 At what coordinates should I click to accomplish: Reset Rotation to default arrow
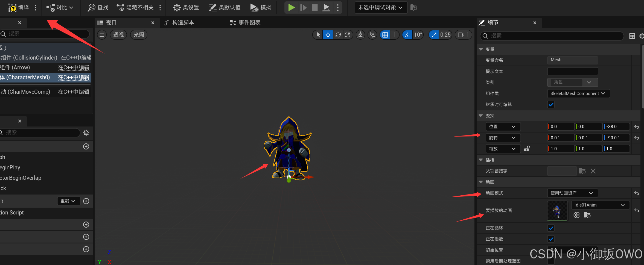click(637, 138)
